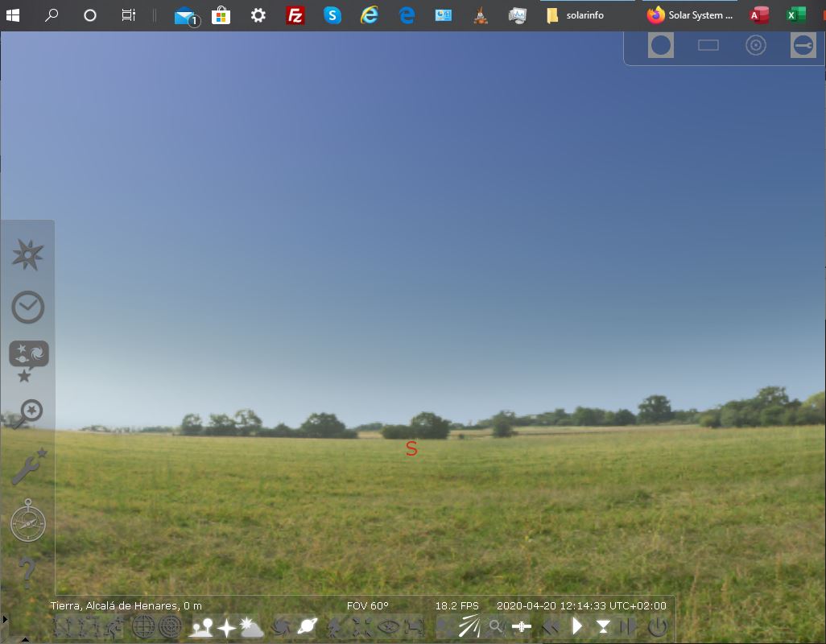Set time to now with hourglass button

point(602,626)
